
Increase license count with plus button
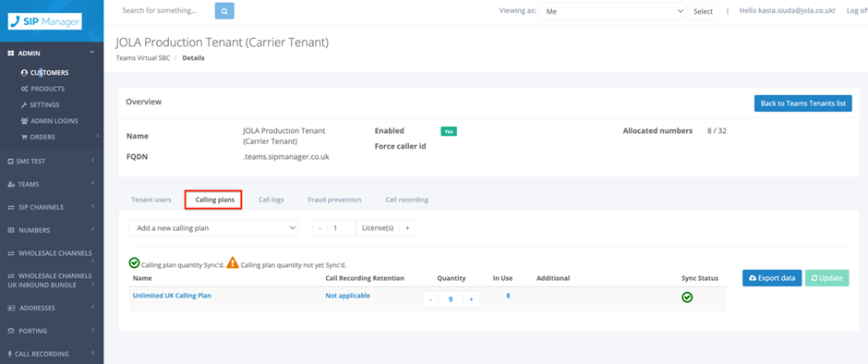click(407, 227)
